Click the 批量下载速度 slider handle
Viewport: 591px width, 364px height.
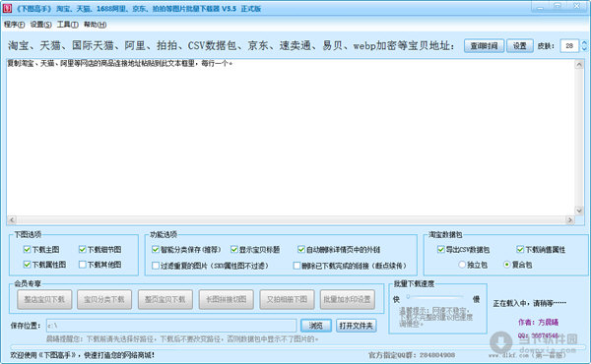(x=408, y=297)
